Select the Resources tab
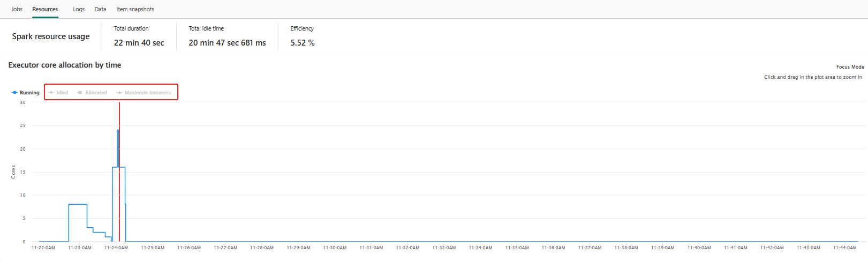This screenshot has height=261, width=868. [x=45, y=9]
